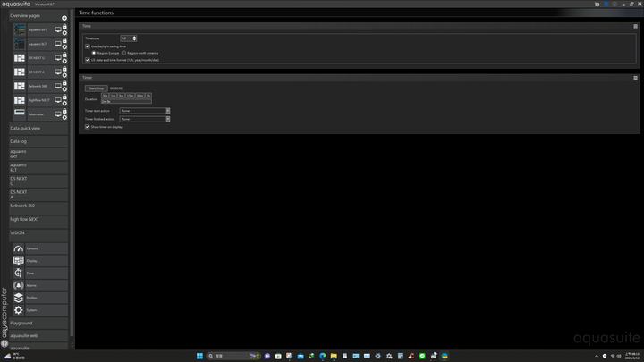Open settings gear for aquaero 6XT page
644x362 pixels.
coord(64,33)
